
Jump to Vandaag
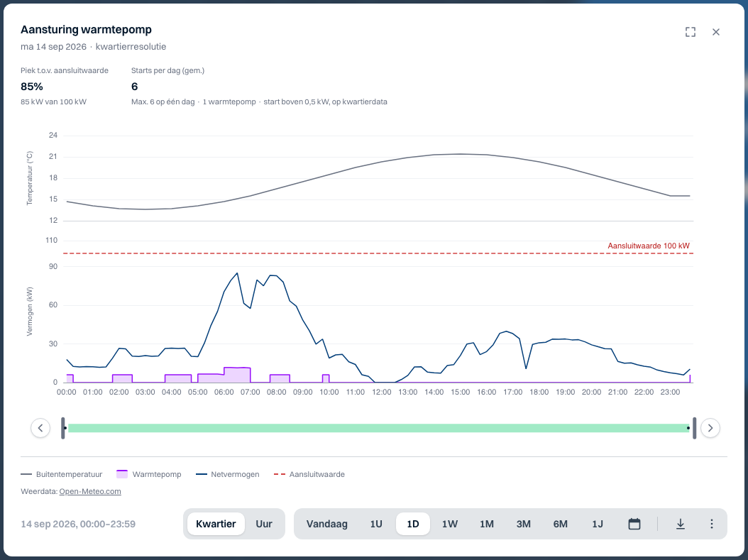(326, 524)
